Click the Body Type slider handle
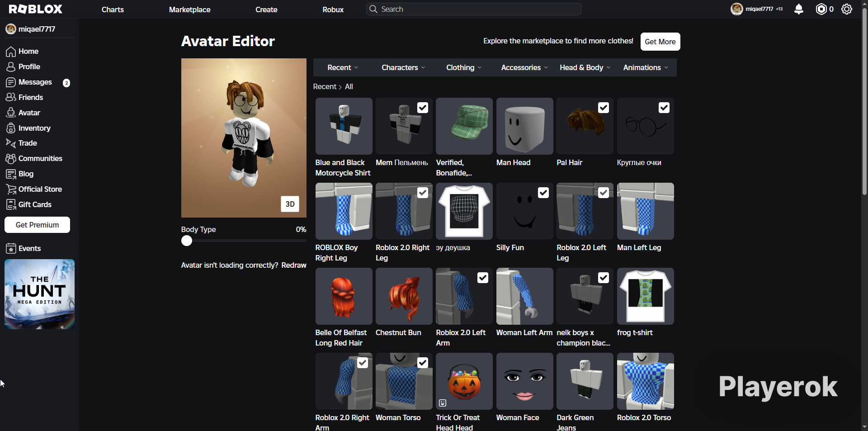868x431 pixels. 187,241
